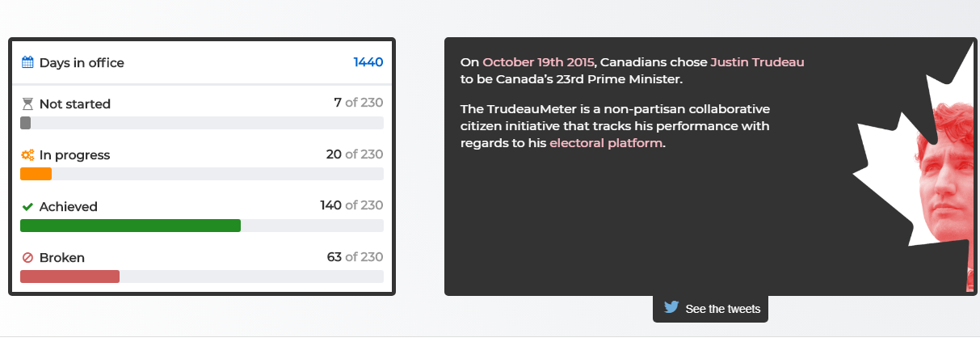This screenshot has height=342, width=980.
Task: Select the Broken row label
Action: [62, 257]
